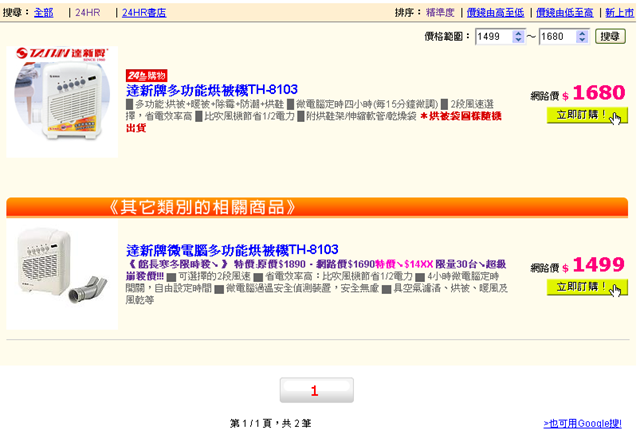Go to page 1 button
640x438 pixels.
[317, 390]
